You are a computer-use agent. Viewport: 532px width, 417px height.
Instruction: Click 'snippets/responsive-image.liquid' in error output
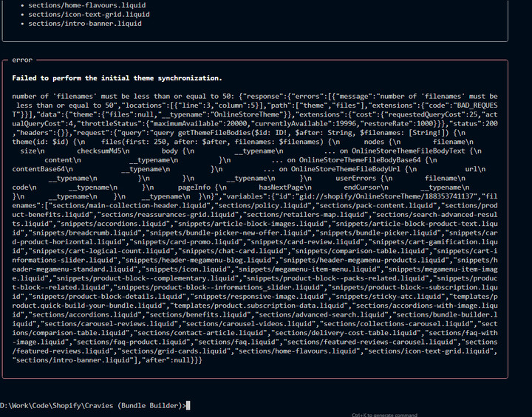[259, 297]
